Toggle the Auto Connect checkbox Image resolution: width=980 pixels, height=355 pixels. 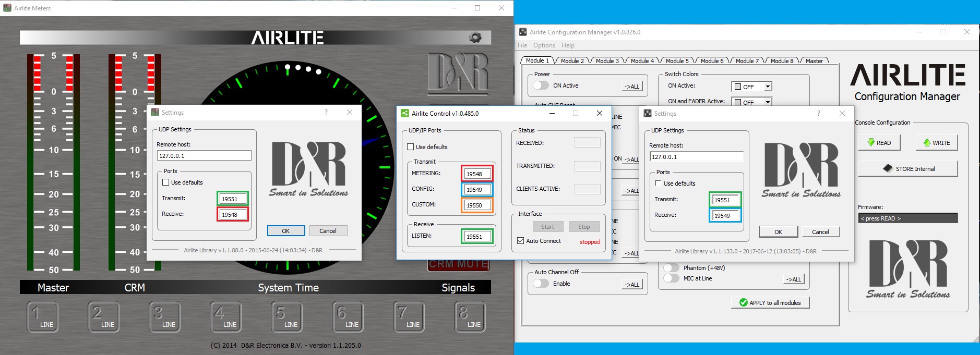(520, 241)
